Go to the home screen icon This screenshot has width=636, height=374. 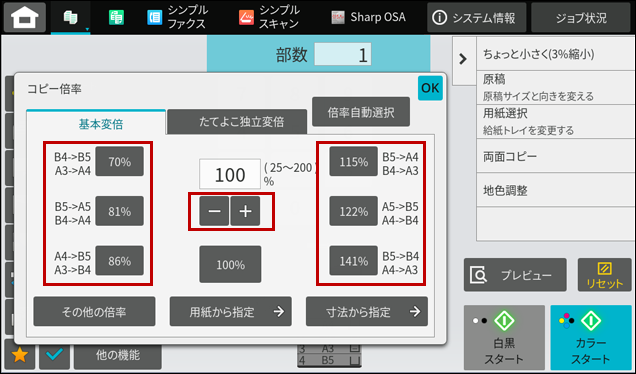click(x=25, y=17)
